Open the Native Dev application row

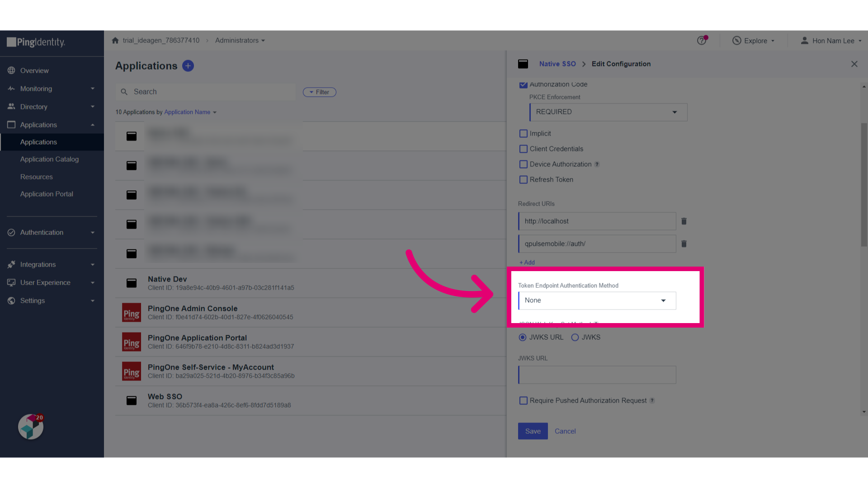311,283
